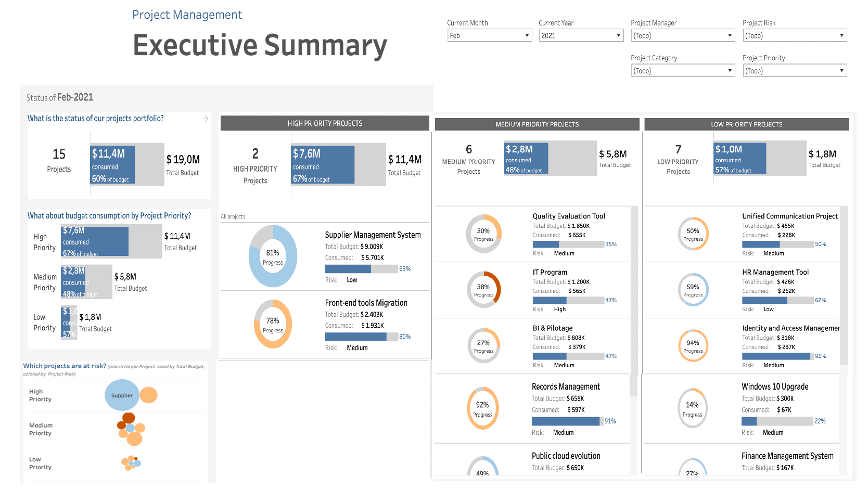The image size is (868, 490).
Task: Click the IT Program 47% consumption bar
Action: [x=569, y=300]
